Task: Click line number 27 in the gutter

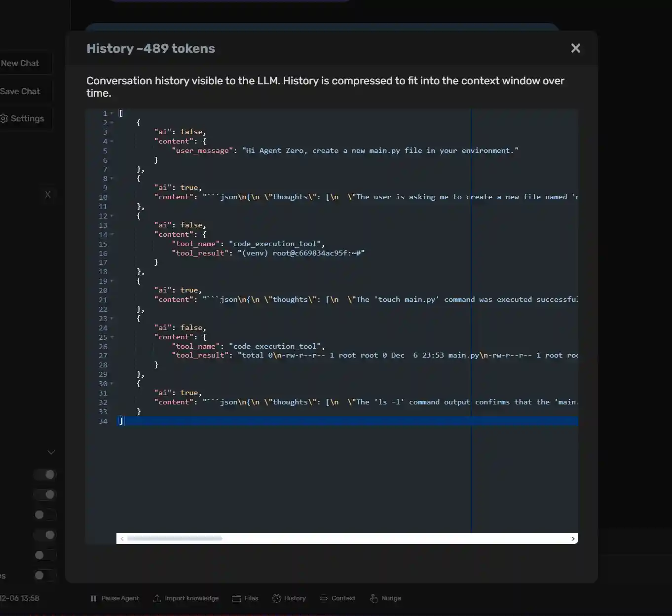Action: point(103,356)
